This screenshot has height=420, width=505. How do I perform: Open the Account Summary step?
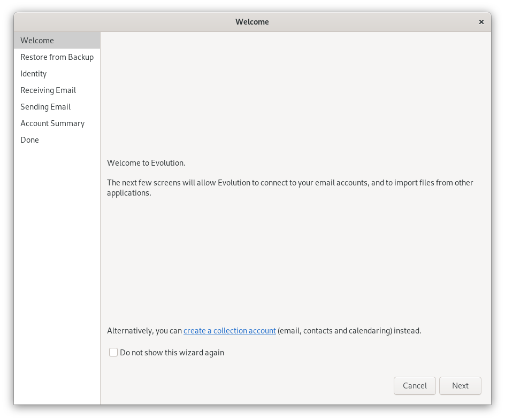click(x=52, y=123)
